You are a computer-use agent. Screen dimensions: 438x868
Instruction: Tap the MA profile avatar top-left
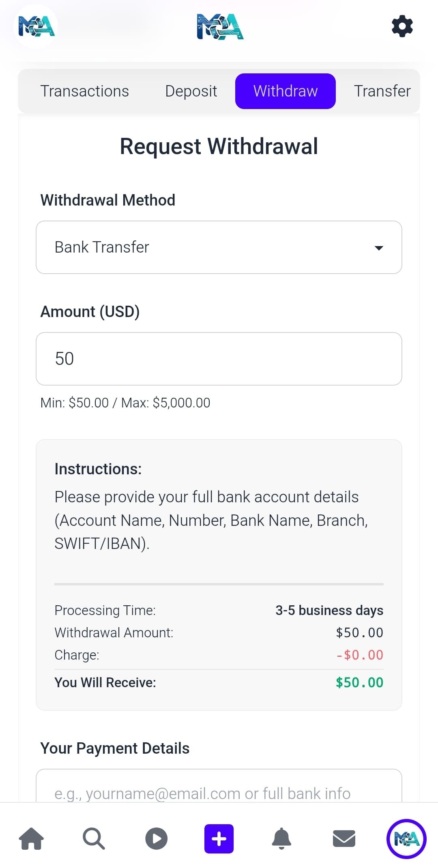click(x=36, y=26)
